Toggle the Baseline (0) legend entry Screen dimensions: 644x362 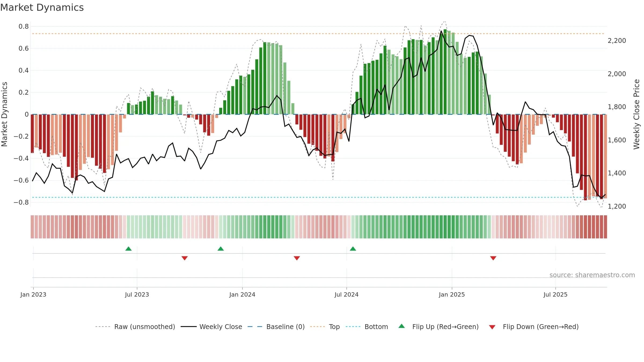pyautogui.click(x=276, y=327)
